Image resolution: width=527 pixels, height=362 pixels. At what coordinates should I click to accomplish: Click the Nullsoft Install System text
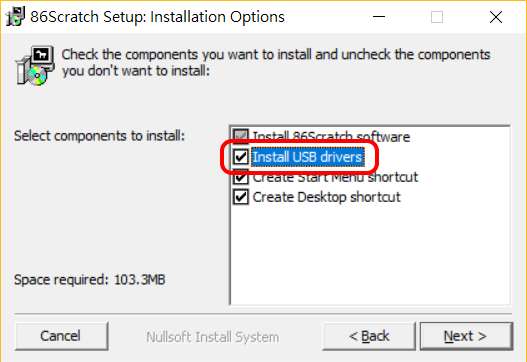click(x=212, y=337)
